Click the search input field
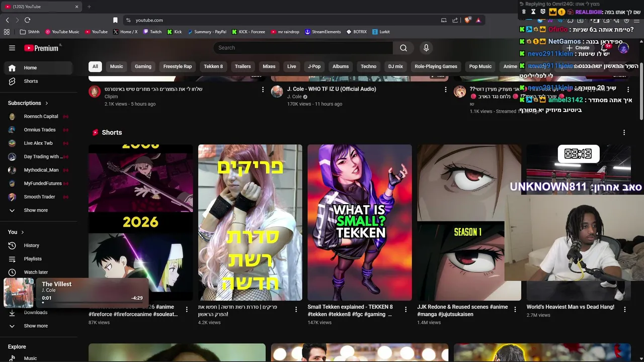Screen dimensions: 644x362 click(303, 48)
